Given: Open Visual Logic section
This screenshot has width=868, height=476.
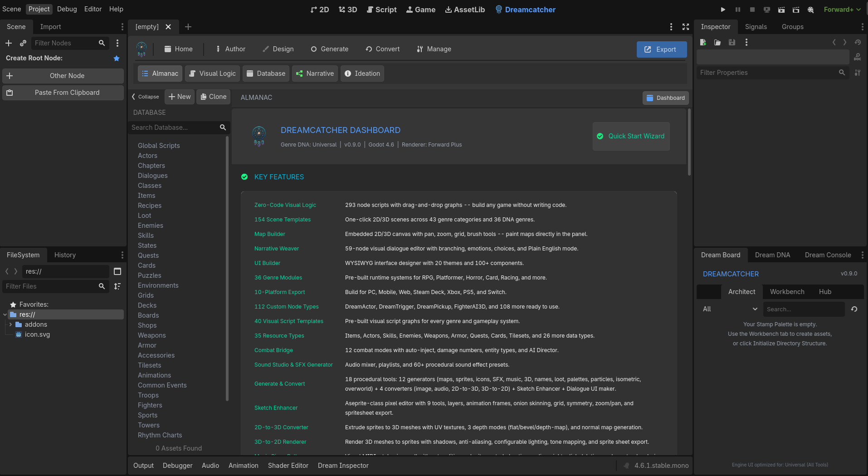Looking at the screenshot, I should (x=212, y=74).
